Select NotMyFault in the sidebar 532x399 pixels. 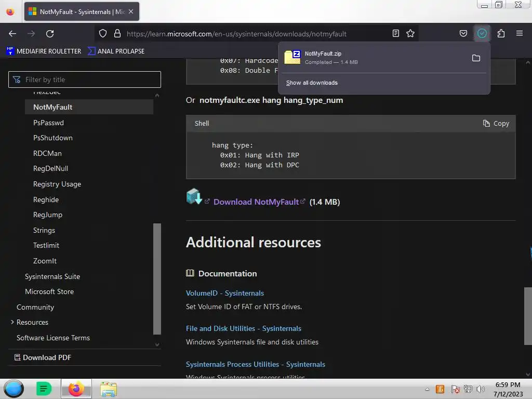89,107
